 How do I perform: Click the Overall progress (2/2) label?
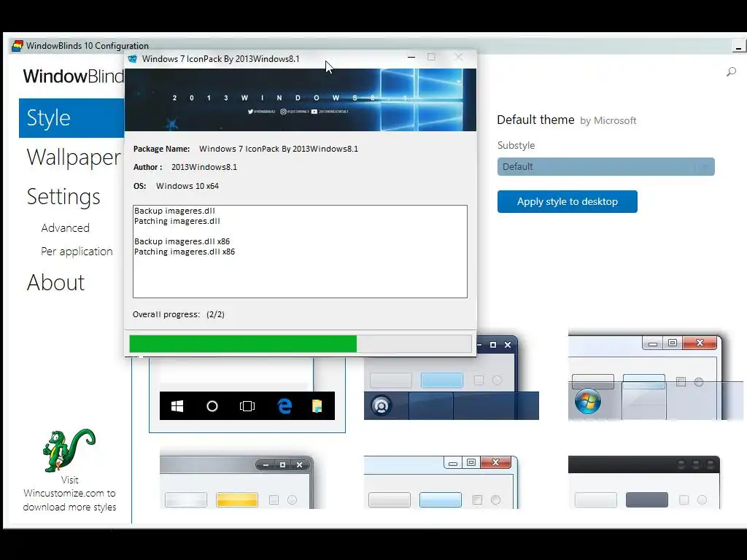tap(179, 314)
